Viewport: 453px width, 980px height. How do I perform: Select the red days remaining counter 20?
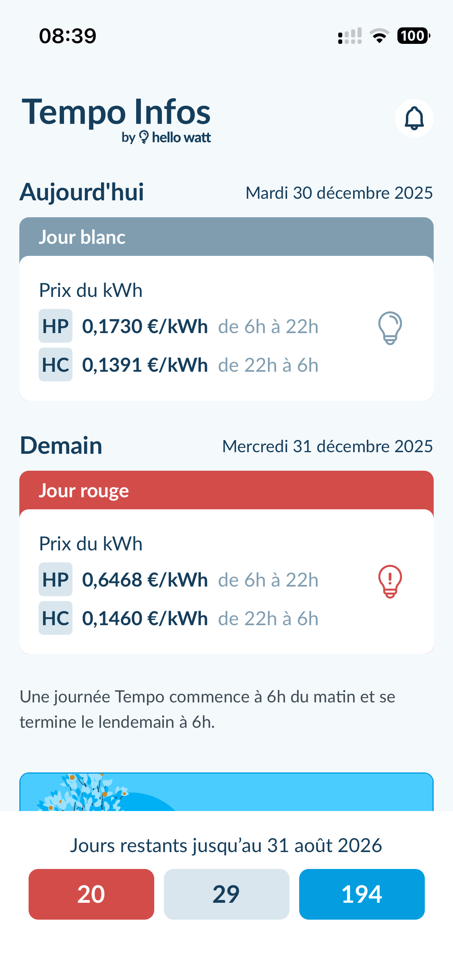pyautogui.click(x=91, y=894)
